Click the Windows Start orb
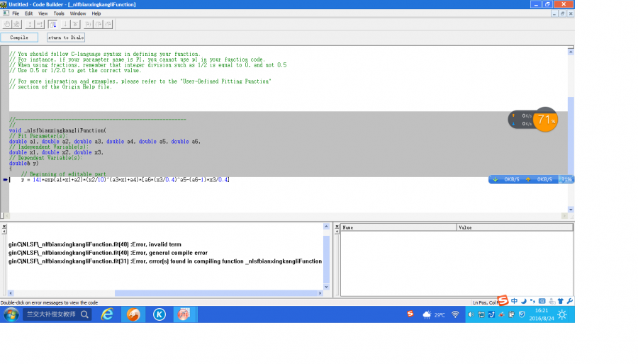The height and width of the screenshot is (364, 638). tap(11, 314)
